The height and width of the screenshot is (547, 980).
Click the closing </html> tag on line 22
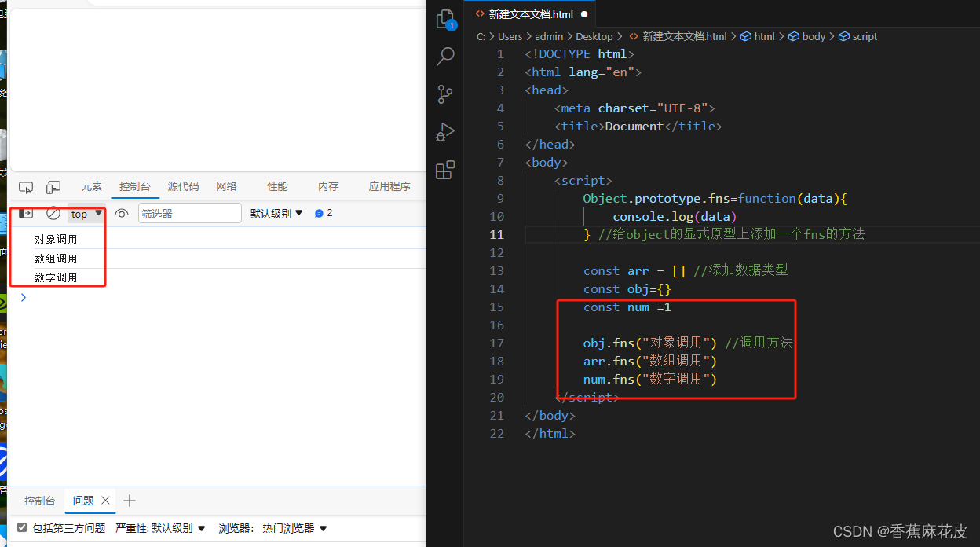tap(550, 434)
